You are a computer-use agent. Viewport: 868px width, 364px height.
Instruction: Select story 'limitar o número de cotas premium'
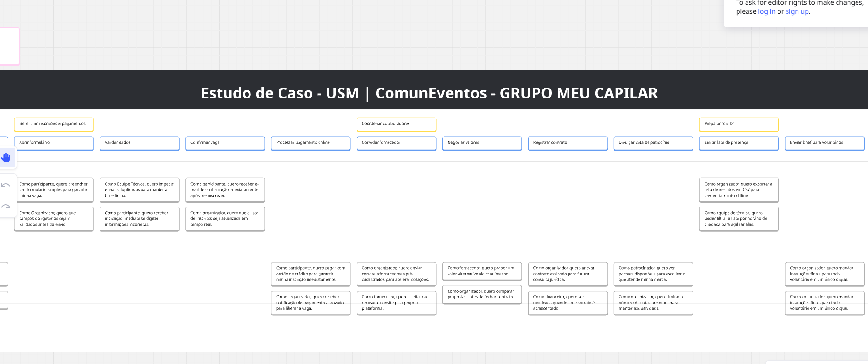coord(653,303)
